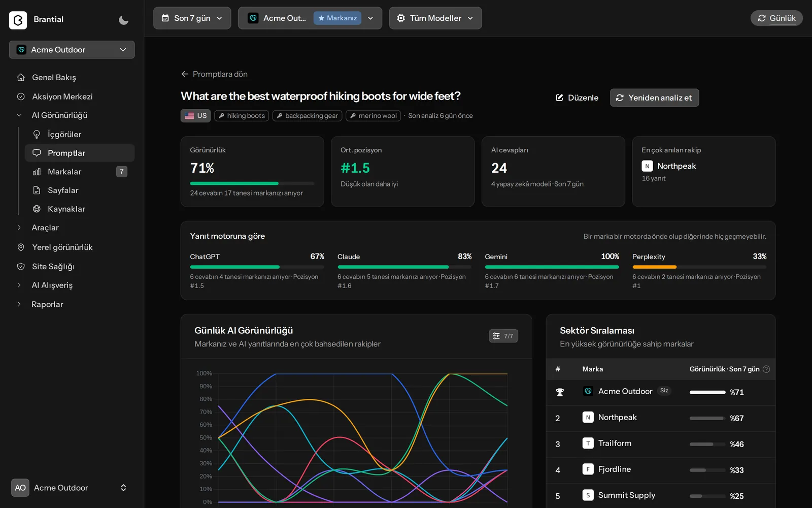
Task: Open the Son 7 gün date range dropdown
Action: tap(192, 18)
